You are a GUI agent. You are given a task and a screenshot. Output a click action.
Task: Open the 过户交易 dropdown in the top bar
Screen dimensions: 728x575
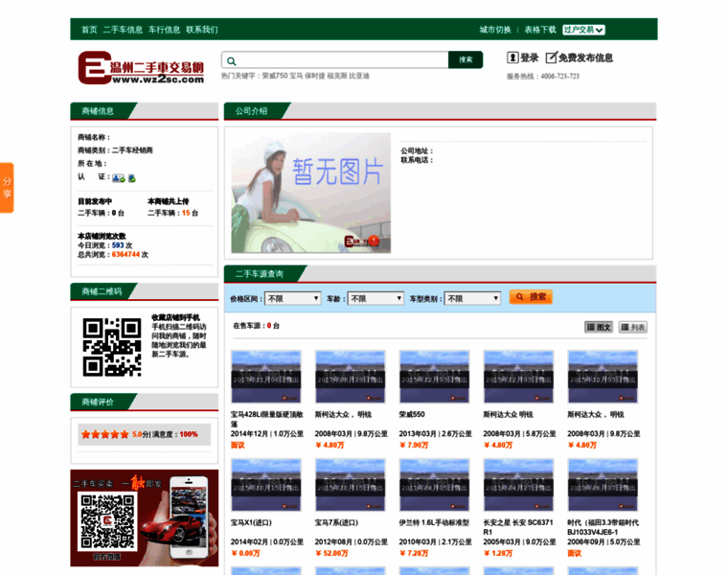pos(583,30)
